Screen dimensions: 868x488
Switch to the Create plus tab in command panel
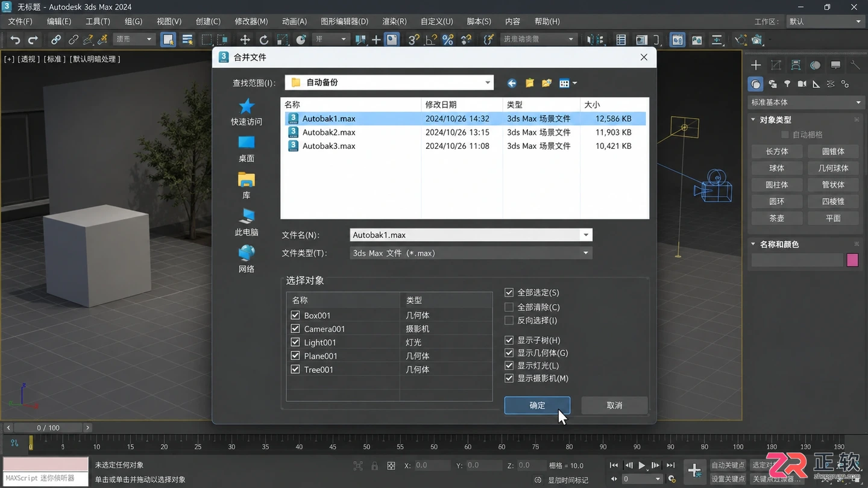click(x=756, y=65)
